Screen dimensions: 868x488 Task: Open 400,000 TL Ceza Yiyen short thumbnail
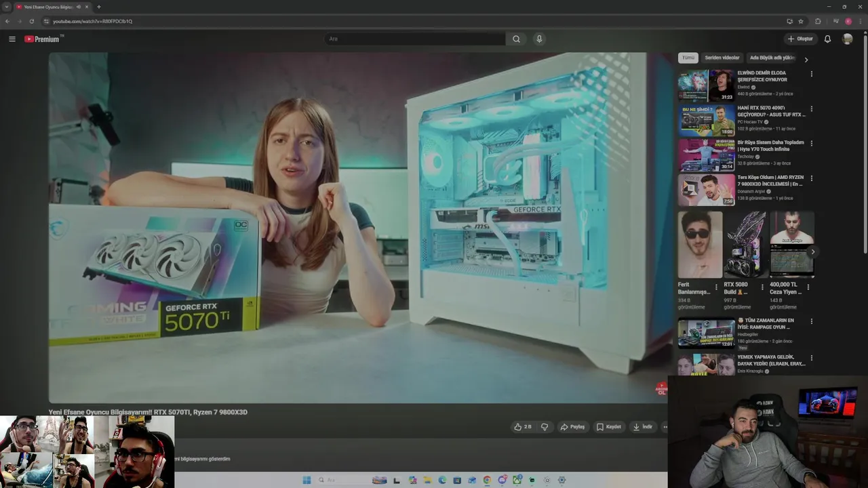(792, 244)
